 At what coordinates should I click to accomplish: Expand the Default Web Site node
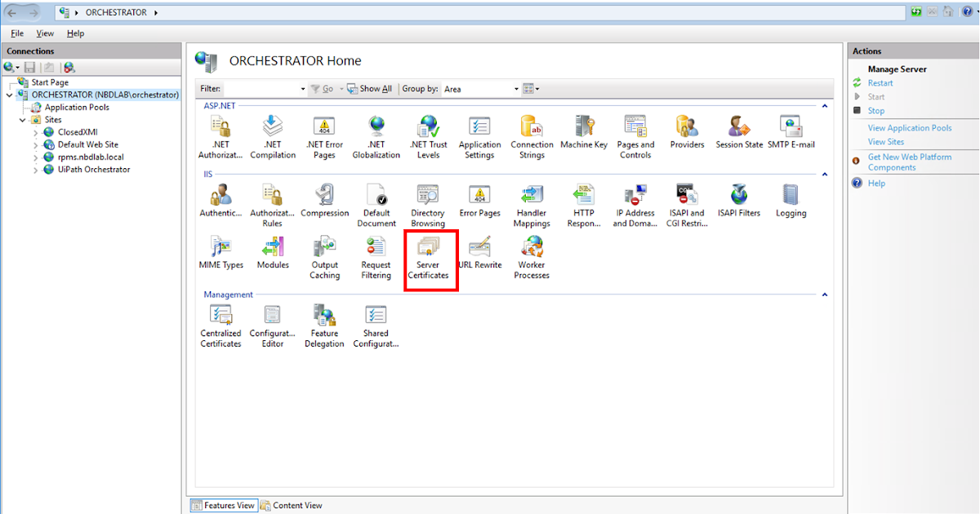coord(35,145)
